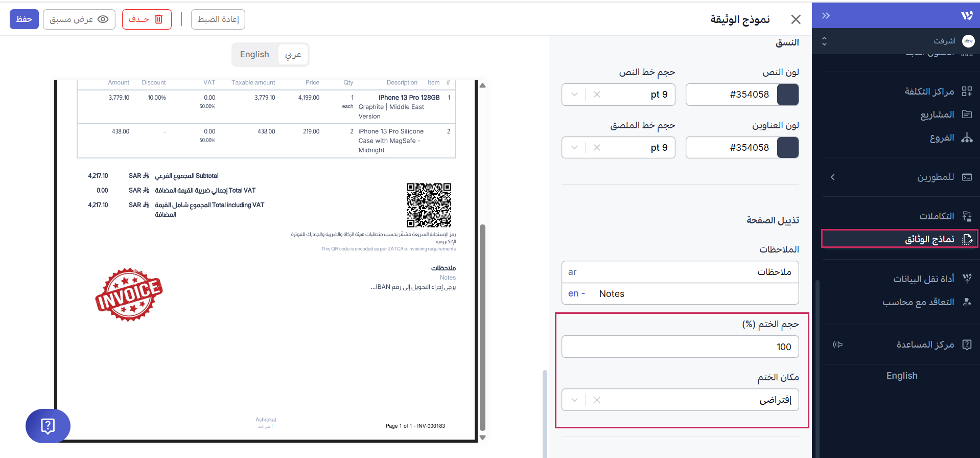This screenshot has height=458, width=980.
Task: Open the label font size dropdown
Action: click(574, 148)
